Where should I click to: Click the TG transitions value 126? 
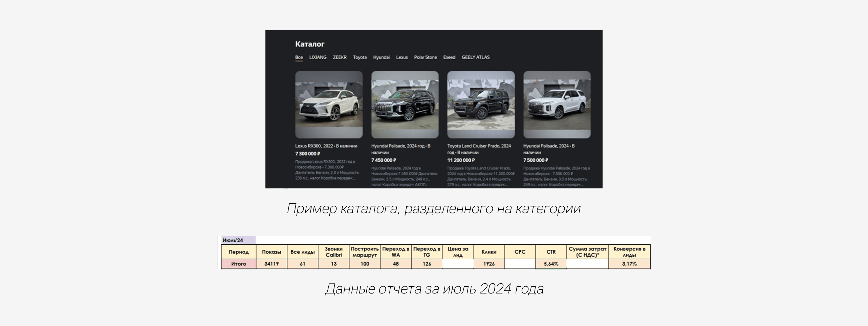tap(427, 264)
